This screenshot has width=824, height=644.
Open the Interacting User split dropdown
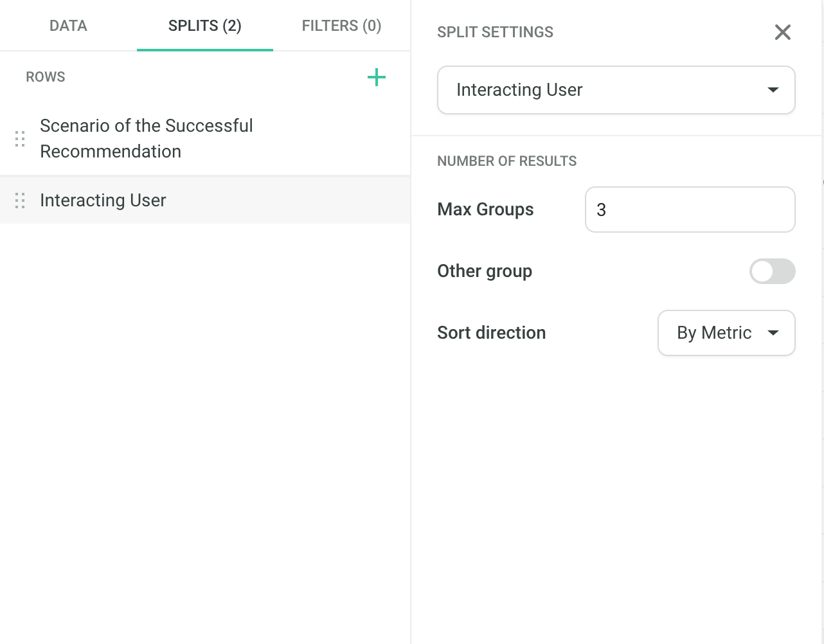[x=616, y=90]
